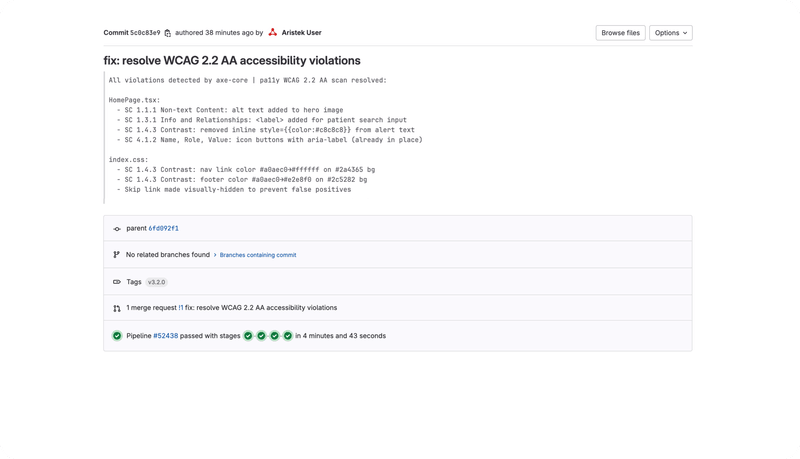Image resolution: width=800 pixels, height=459 pixels.
Task: Open the Options dropdown
Action: pos(671,33)
